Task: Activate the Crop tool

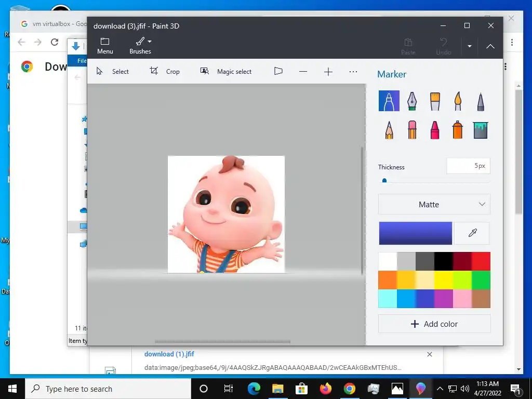Action: [x=165, y=71]
